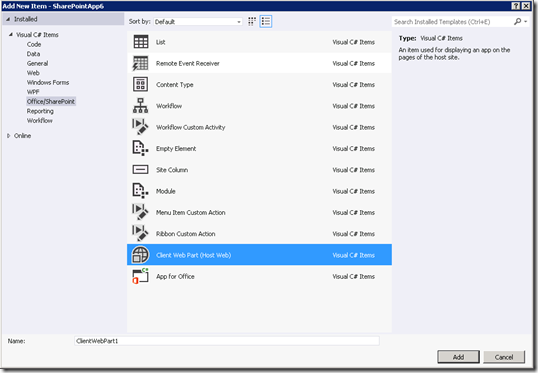Select the 'List' template name
Viewport: 538px width, 373px height.
coord(161,42)
